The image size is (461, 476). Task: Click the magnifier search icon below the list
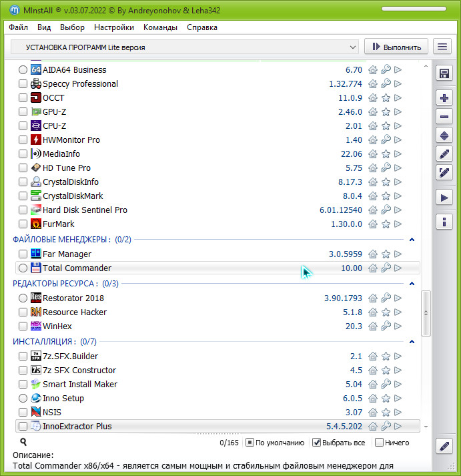click(x=23, y=442)
